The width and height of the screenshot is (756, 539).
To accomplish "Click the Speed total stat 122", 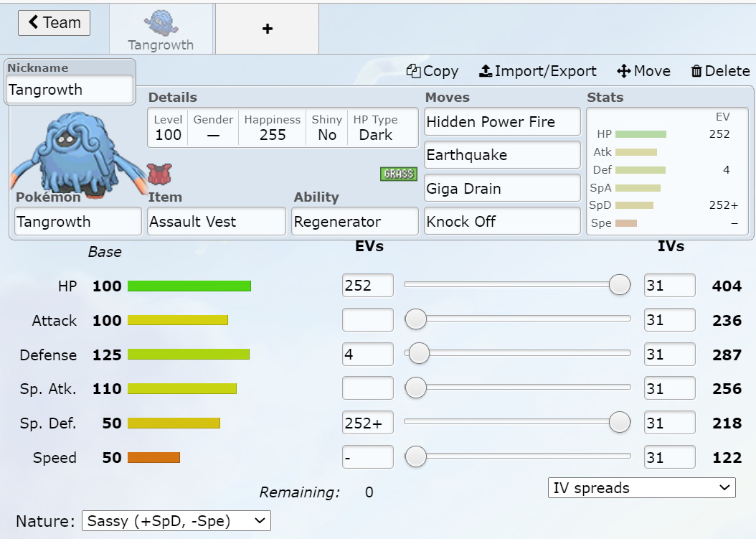I will [x=727, y=458].
